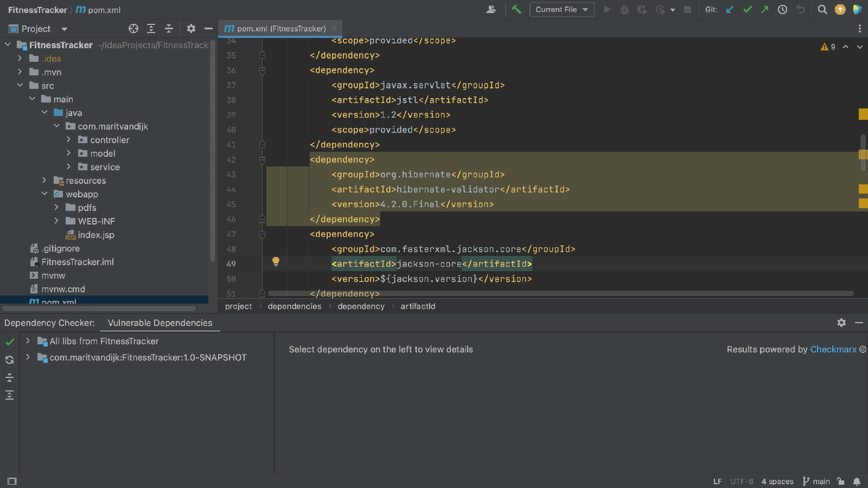Click Dependency Checker refresh icon

click(10, 359)
